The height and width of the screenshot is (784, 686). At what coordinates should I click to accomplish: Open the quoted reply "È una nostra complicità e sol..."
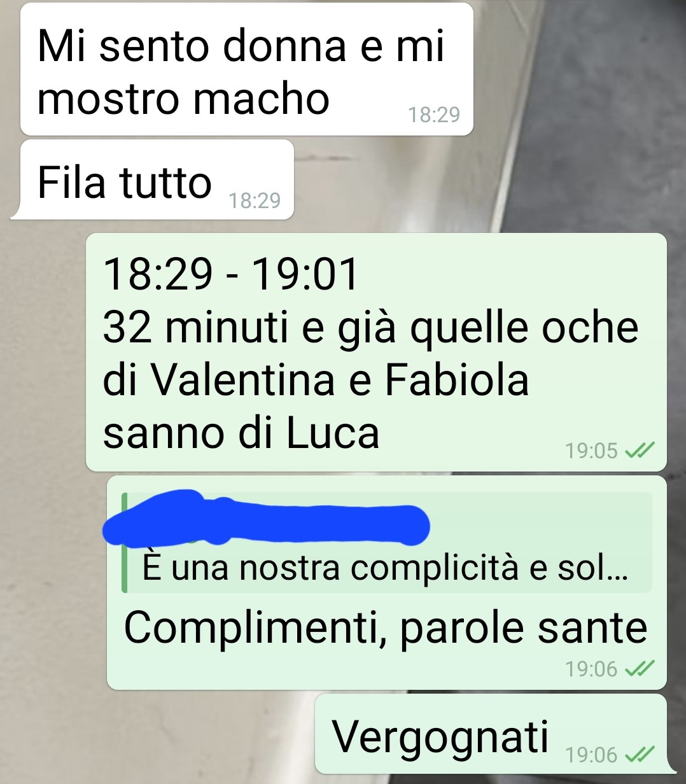click(387, 542)
